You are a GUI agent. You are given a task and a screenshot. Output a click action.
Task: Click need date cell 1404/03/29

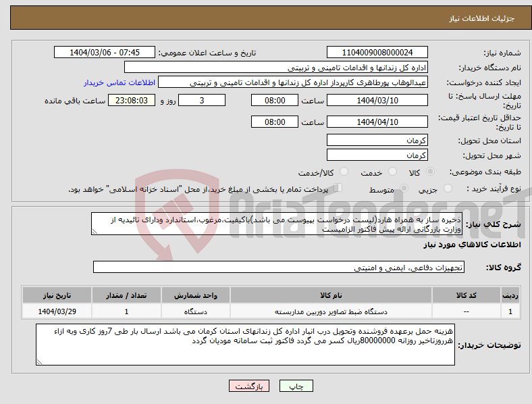(57, 311)
